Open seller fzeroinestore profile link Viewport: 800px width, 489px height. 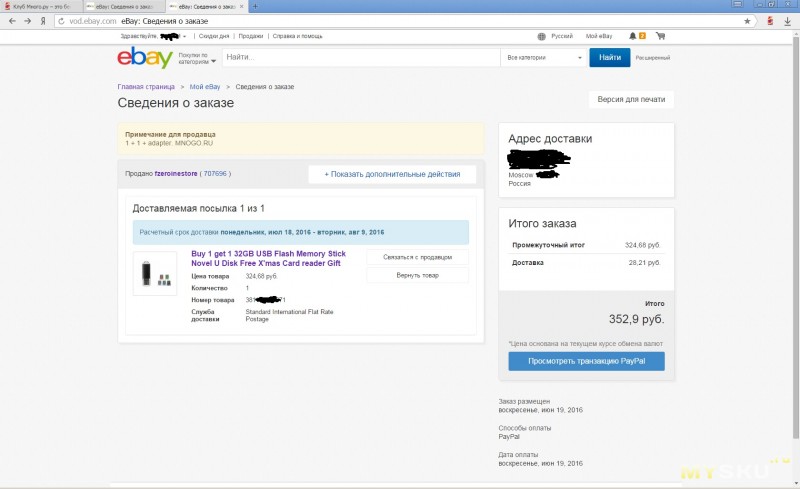tap(176, 174)
